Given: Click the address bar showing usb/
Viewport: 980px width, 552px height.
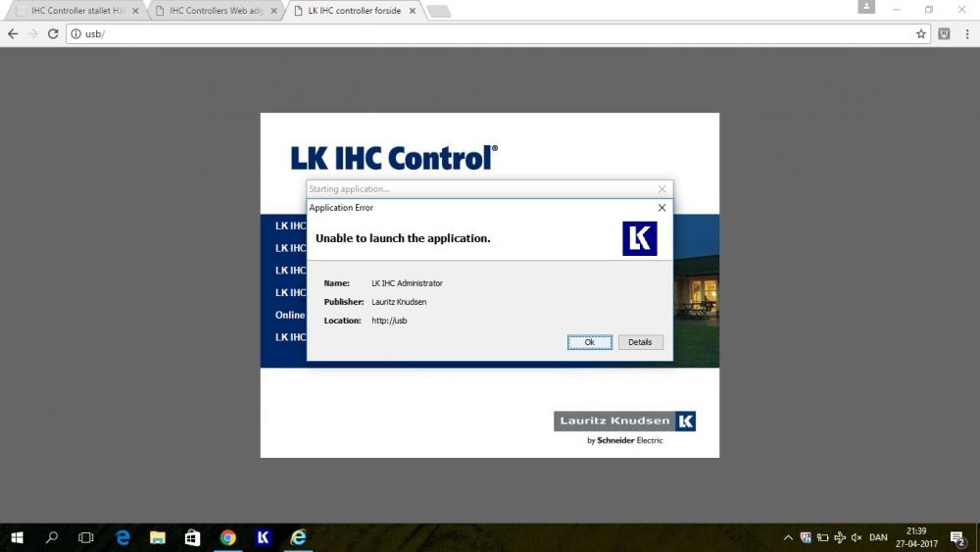Looking at the screenshot, I should (x=490, y=33).
